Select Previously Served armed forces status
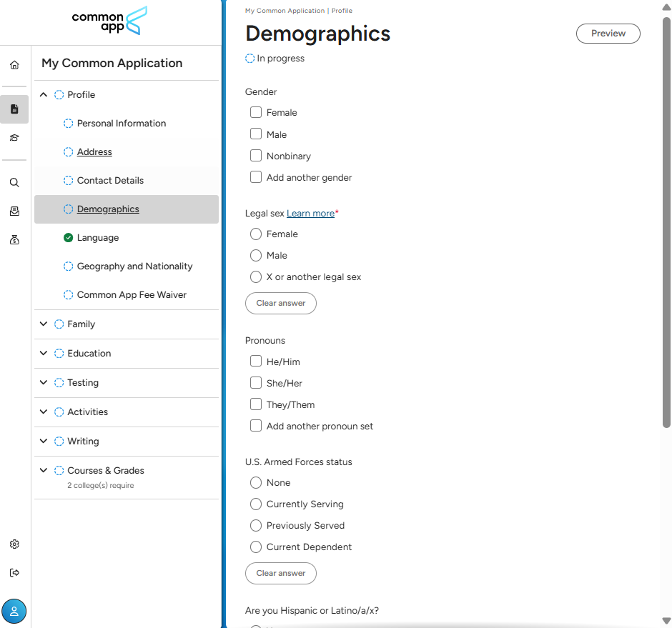This screenshot has width=672, height=628. pyautogui.click(x=256, y=525)
